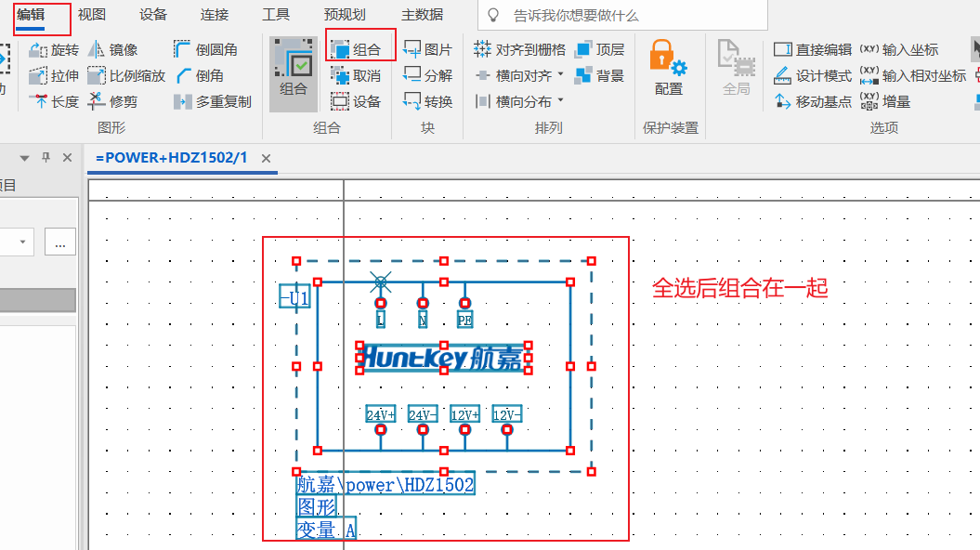Open 配置 protection configuration
The image size is (980, 550).
669,68
